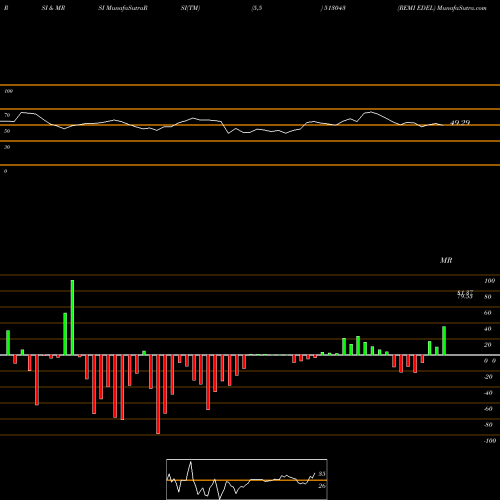The height and width of the screenshot is (500, 500).
Task: Click the 0 level label under the RSI panel
Action: click(5, 171)
